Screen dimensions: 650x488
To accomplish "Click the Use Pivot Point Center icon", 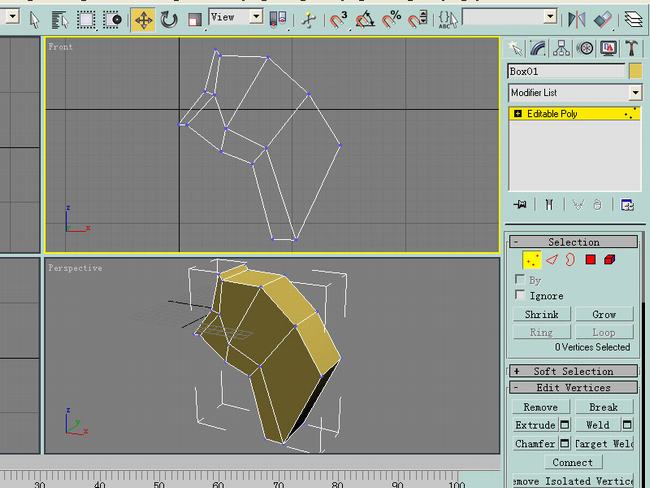I will (x=278, y=19).
